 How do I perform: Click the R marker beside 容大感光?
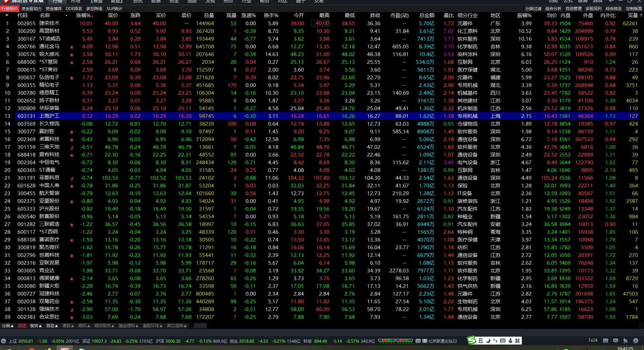pyautogui.click(x=72, y=55)
